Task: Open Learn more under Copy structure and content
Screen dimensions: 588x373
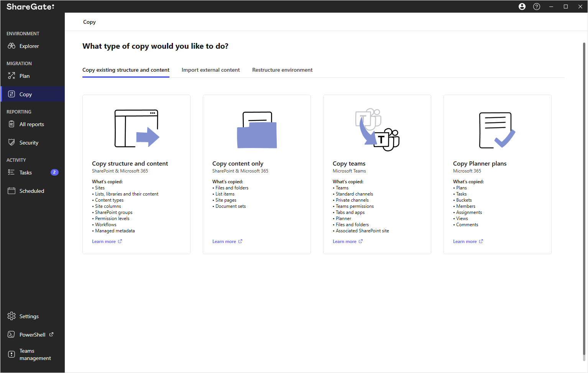Action: pos(104,241)
